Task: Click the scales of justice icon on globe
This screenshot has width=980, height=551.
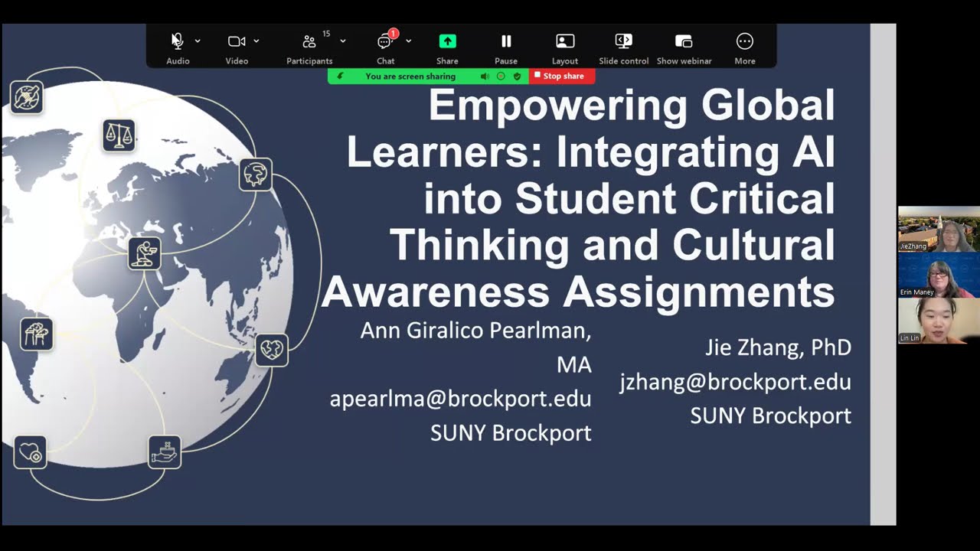Action: tap(119, 135)
